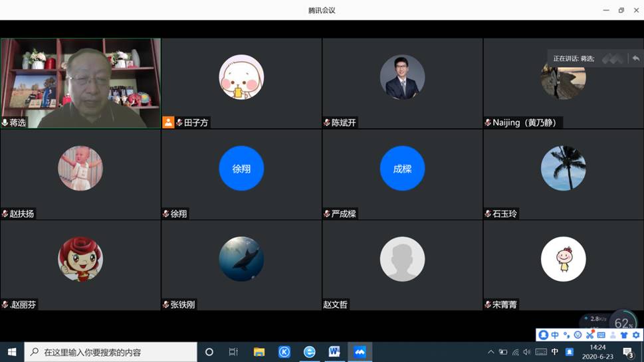
Task: Open the Windows Start menu
Action: pyautogui.click(x=11, y=352)
